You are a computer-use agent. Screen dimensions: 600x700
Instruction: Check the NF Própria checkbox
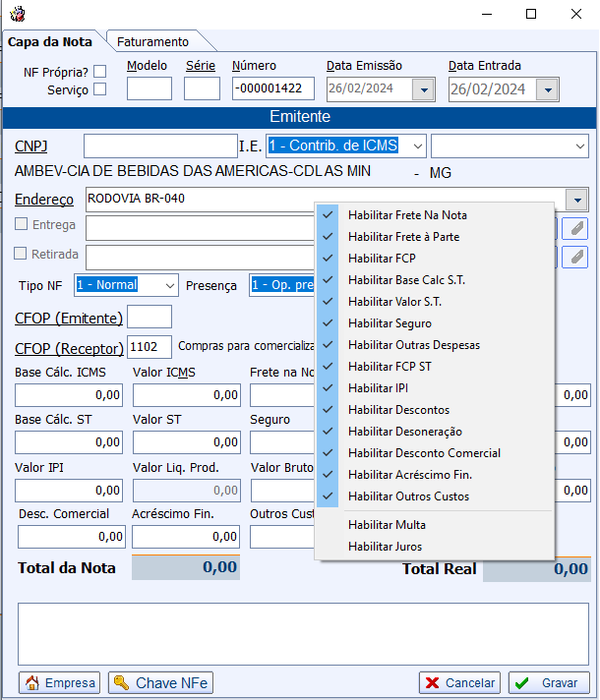pos(100,72)
